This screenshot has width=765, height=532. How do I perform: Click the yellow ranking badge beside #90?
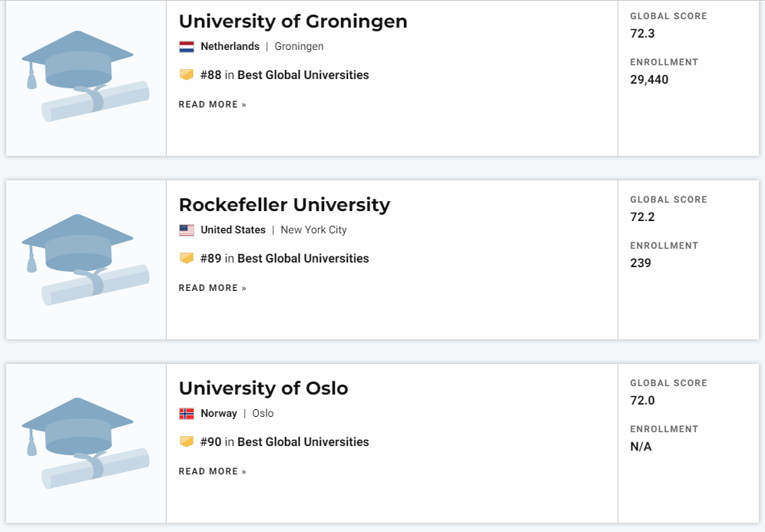[x=187, y=441]
